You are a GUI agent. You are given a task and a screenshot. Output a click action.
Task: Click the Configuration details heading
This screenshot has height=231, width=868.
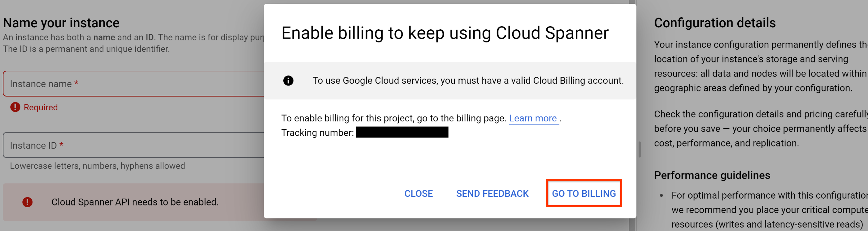coord(714,22)
